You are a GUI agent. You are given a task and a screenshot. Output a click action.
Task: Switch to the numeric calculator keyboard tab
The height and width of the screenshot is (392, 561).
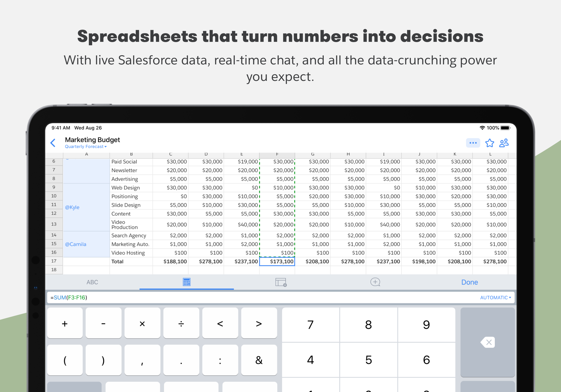187,282
